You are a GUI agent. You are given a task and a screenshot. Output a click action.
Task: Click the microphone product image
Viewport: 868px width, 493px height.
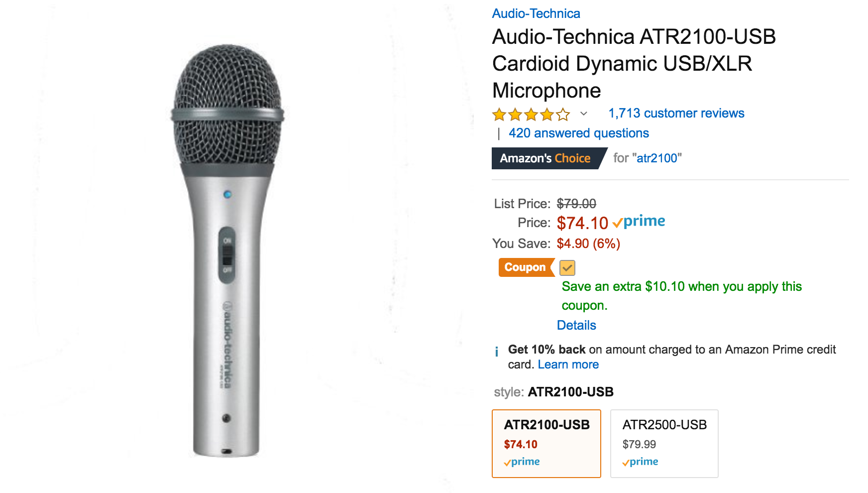(x=227, y=250)
